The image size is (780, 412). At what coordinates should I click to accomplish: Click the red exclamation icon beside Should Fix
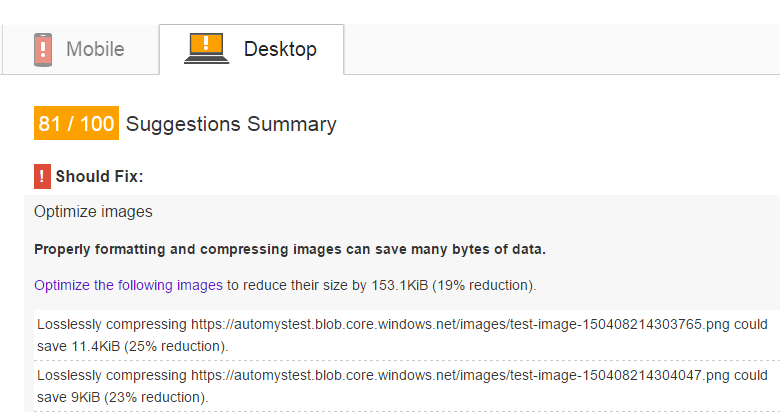[42, 176]
